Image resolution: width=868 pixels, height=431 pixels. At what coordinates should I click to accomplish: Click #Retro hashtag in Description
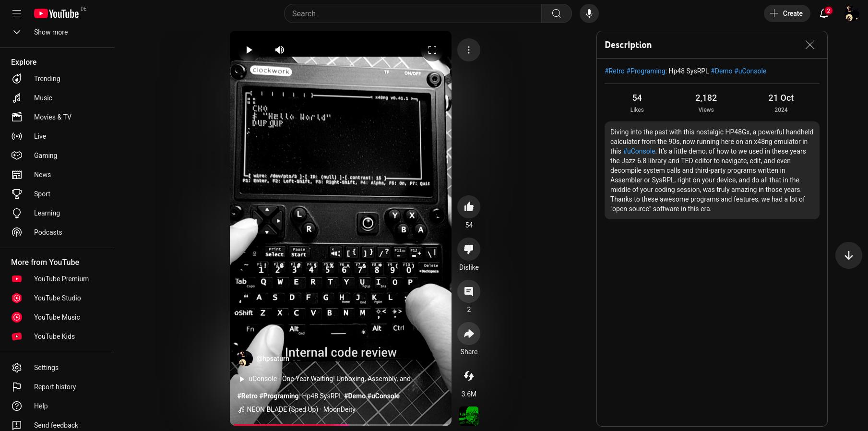(615, 71)
